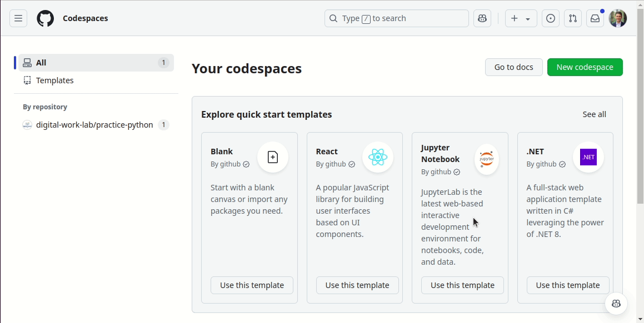Image resolution: width=644 pixels, height=323 pixels.
Task: Click the floating Copilot button bottom-right
Action: coord(616,304)
